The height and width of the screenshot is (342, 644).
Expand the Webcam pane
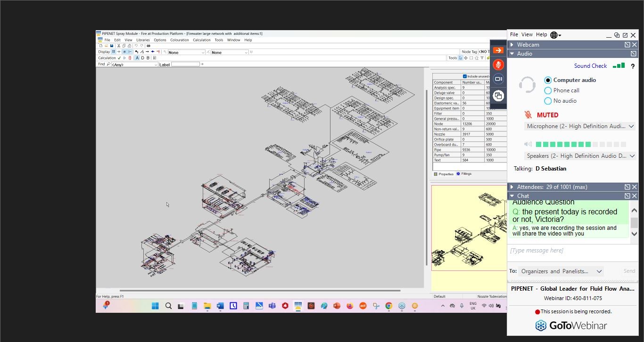pyautogui.click(x=512, y=45)
